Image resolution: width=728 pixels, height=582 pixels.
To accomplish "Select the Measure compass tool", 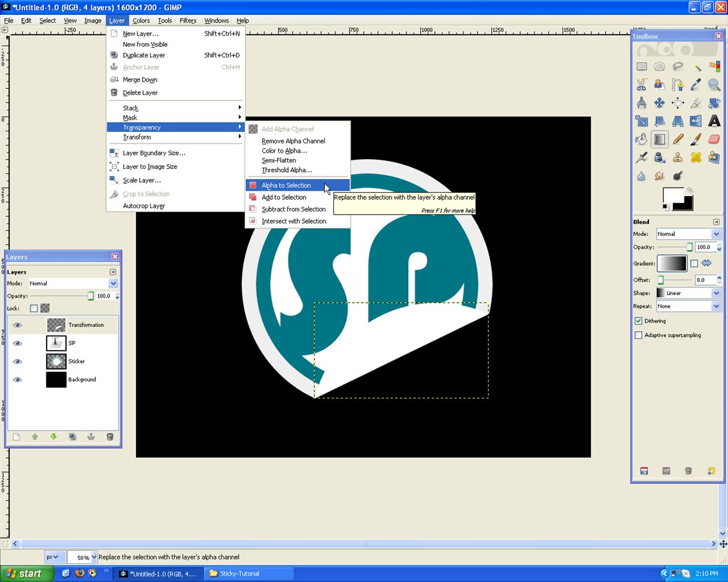I will [642, 103].
